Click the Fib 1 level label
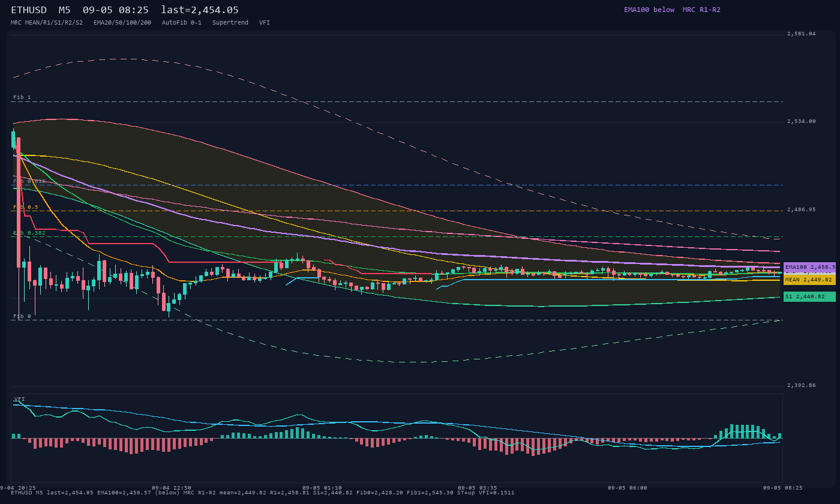The image size is (840, 504). point(22,97)
